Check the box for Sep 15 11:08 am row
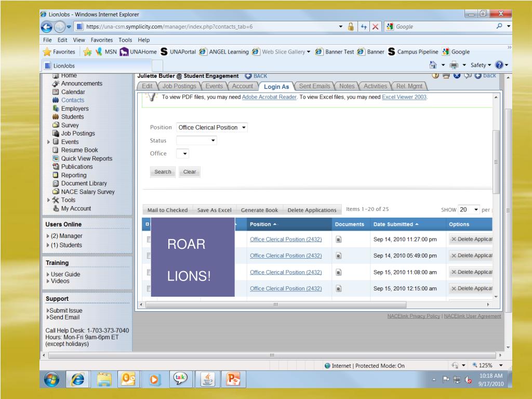 pos(149,272)
